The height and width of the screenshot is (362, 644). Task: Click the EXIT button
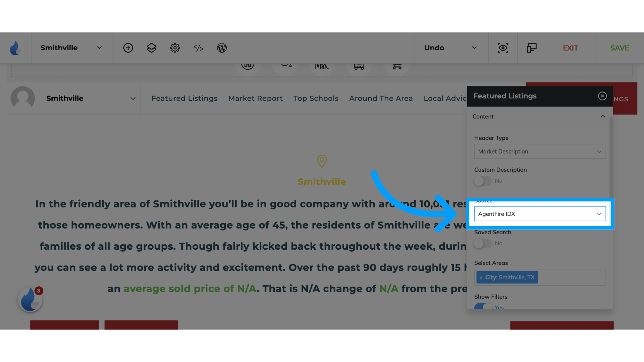point(570,48)
